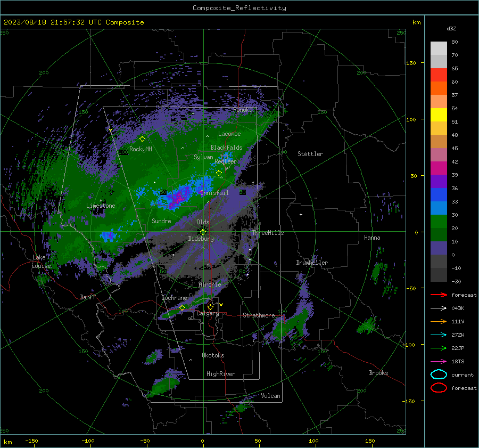
Task: Pick the orange 60–57 dBZ swatch
Action: click(x=439, y=88)
